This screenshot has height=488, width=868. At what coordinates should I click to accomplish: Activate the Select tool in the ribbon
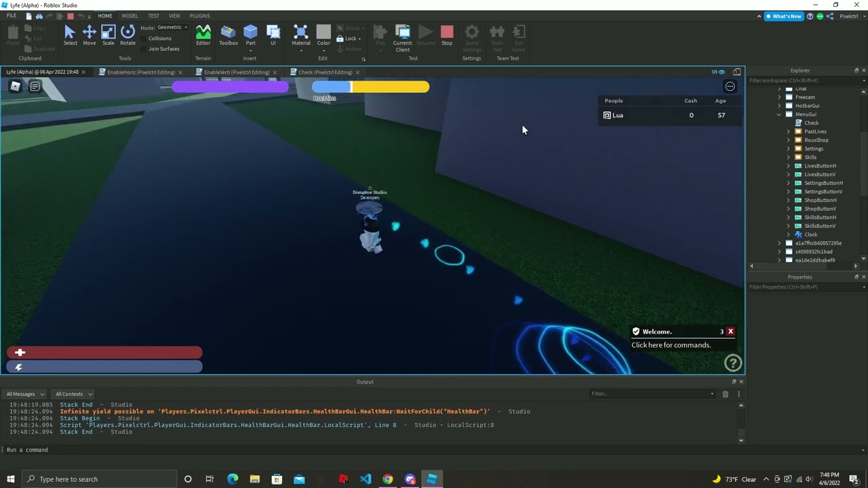pos(70,35)
